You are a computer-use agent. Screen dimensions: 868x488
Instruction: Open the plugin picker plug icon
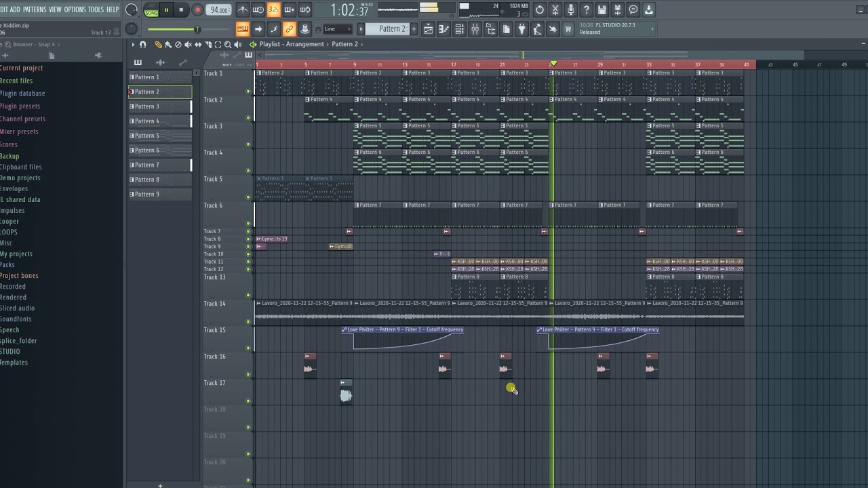click(x=521, y=29)
